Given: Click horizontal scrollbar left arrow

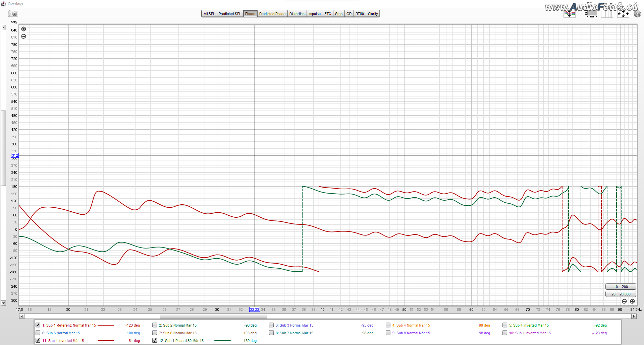Looking at the screenshot, I should coord(22,316).
